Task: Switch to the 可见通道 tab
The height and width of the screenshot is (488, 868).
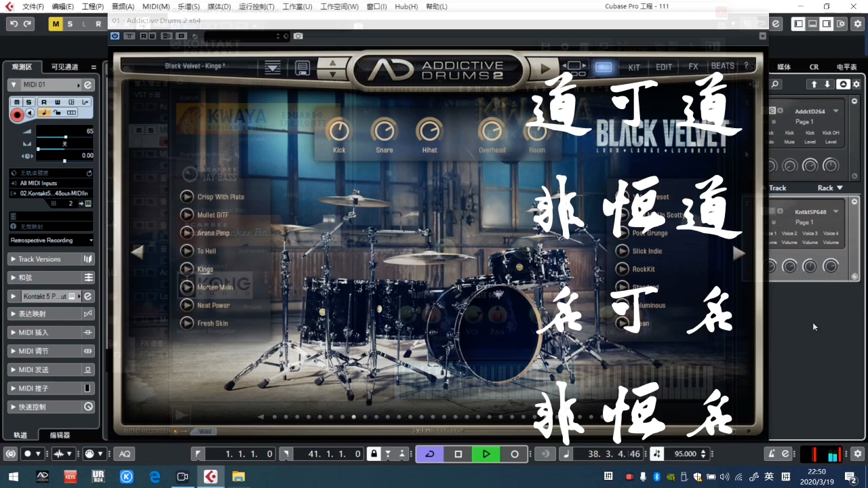Action: click(65, 67)
